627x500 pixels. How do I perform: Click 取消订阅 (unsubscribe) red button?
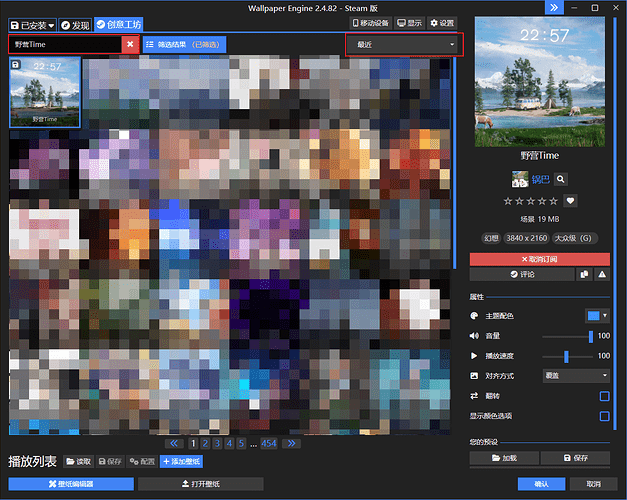click(x=540, y=259)
